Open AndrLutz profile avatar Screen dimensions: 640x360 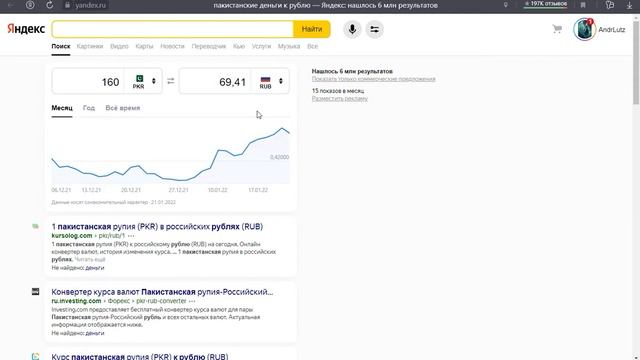pos(584,29)
